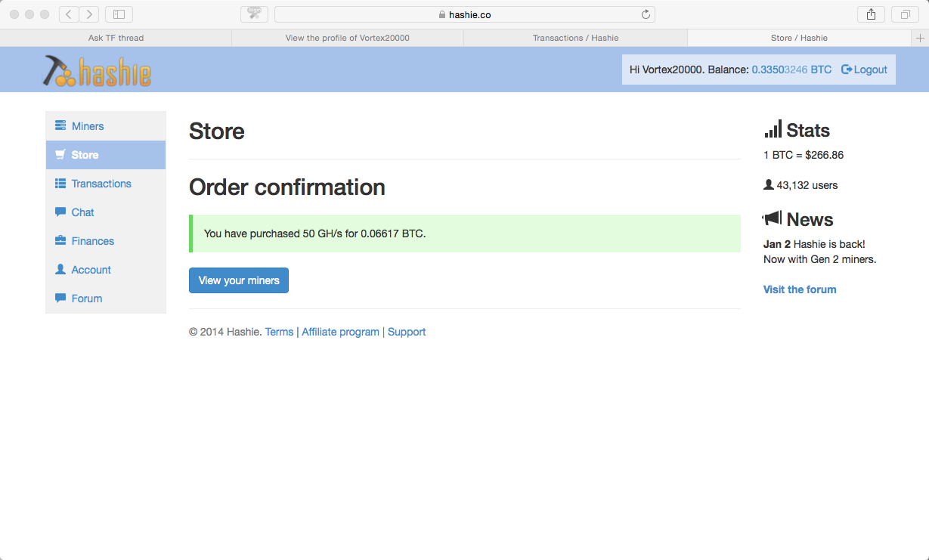This screenshot has height=560, width=929.
Task: Go back with Safari's back arrow
Action: pos(69,14)
